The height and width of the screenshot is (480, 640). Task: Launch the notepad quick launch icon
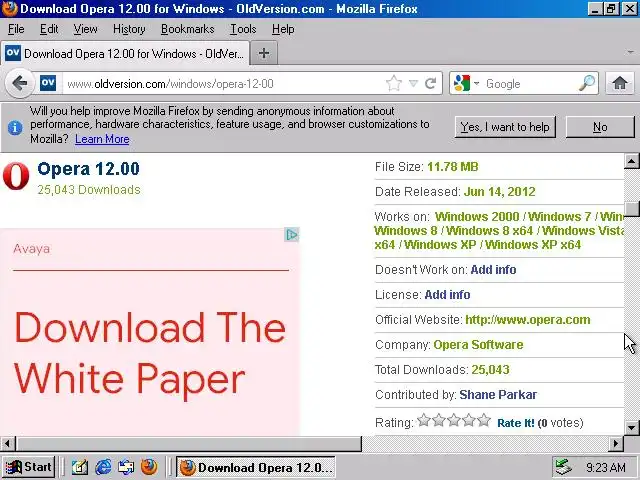(80, 467)
